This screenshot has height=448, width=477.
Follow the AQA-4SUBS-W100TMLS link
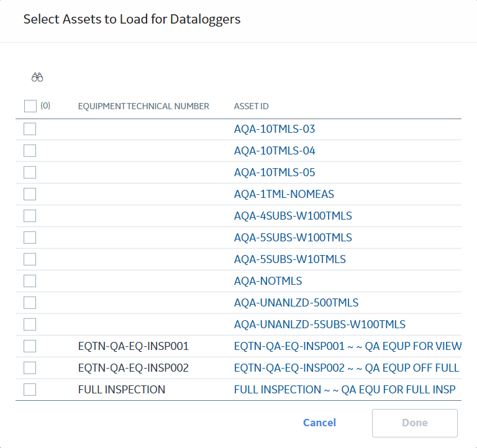[293, 216]
